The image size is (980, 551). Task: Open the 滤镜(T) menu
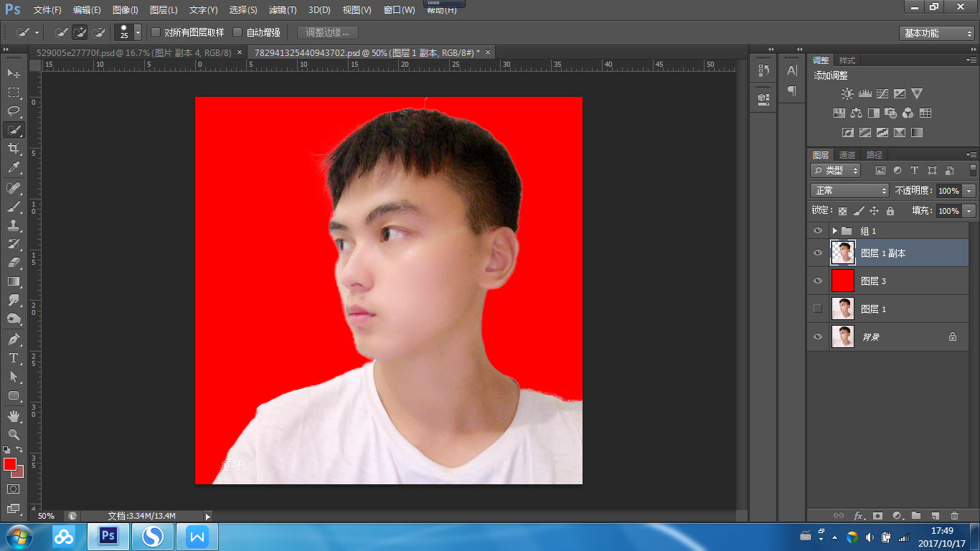tap(283, 10)
